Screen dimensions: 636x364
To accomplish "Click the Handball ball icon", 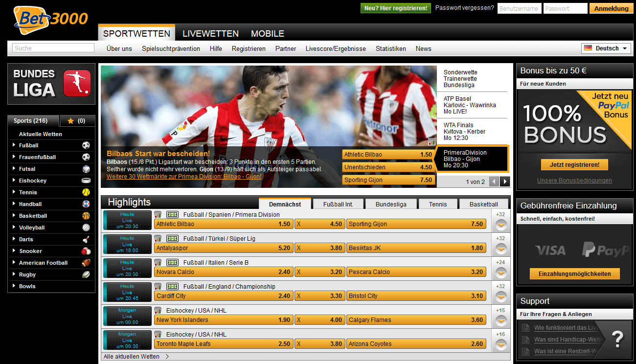I will (86, 204).
